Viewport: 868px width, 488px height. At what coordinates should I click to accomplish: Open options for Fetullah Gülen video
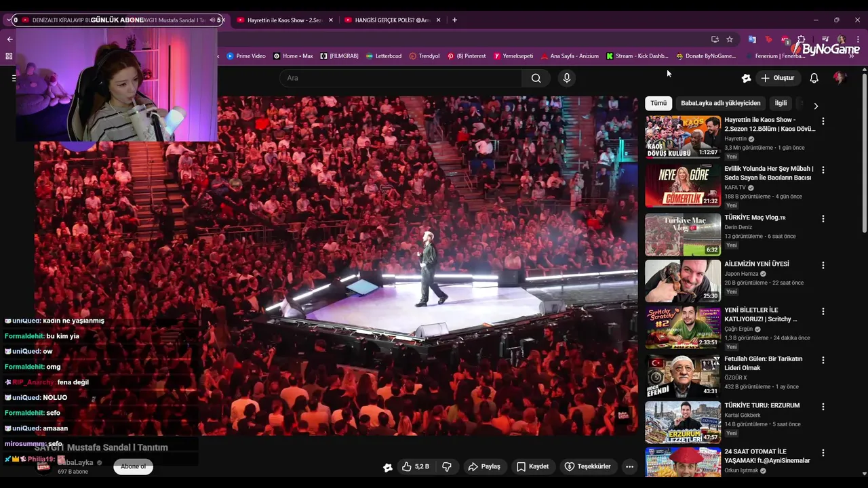[x=823, y=360]
